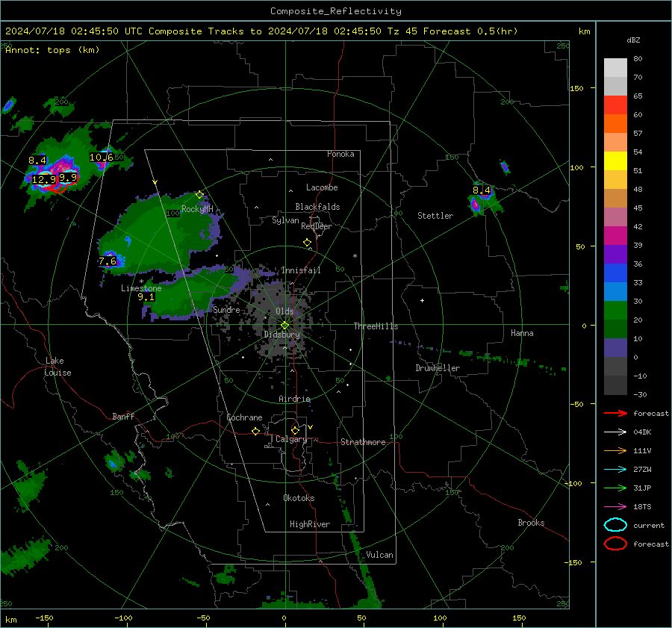Click the Lake Louise label on the map
The width and height of the screenshot is (672, 628).
[57, 367]
